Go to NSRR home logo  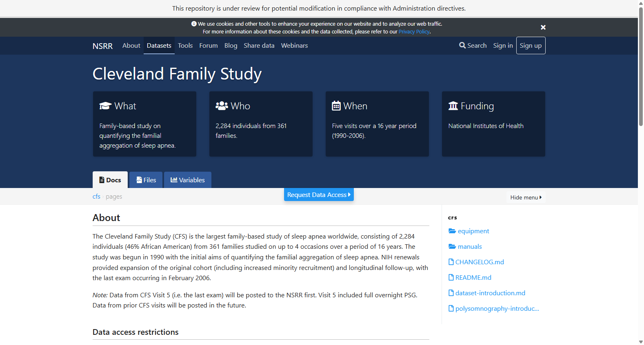102,46
